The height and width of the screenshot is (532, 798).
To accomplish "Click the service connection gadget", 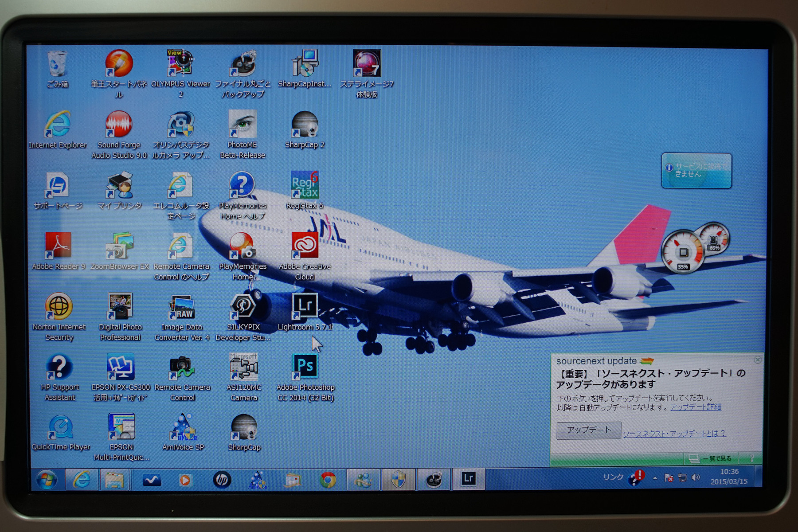I will point(696,171).
